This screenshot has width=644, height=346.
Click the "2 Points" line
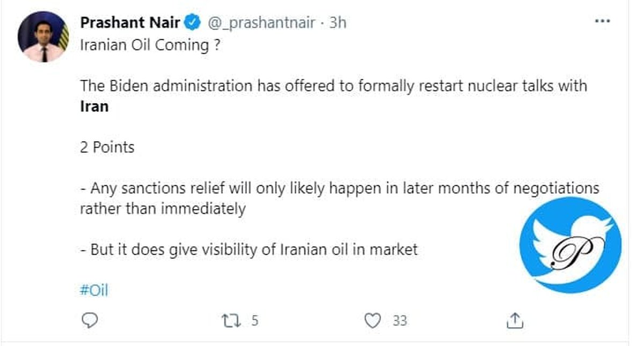(x=107, y=147)
